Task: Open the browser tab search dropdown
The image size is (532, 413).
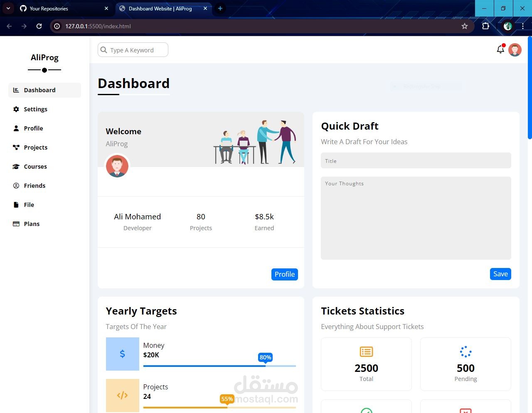Action: [8, 8]
